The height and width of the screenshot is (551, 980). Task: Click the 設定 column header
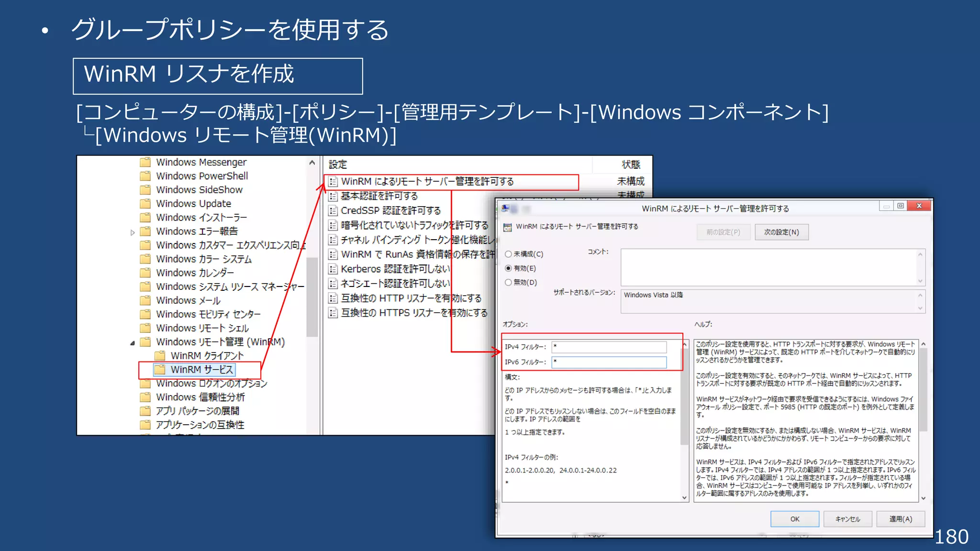pyautogui.click(x=337, y=165)
